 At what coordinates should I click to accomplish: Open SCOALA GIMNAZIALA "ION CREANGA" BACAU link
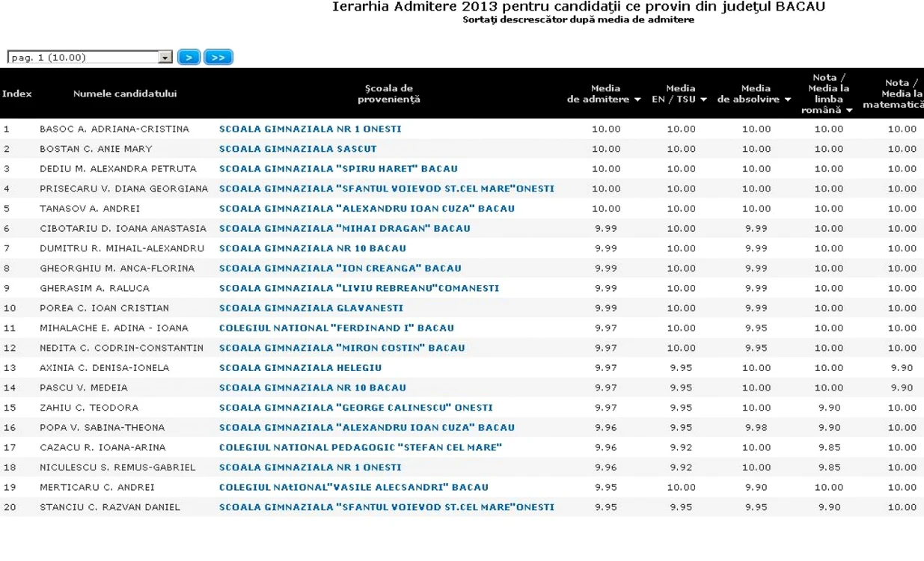coord(340,268)
